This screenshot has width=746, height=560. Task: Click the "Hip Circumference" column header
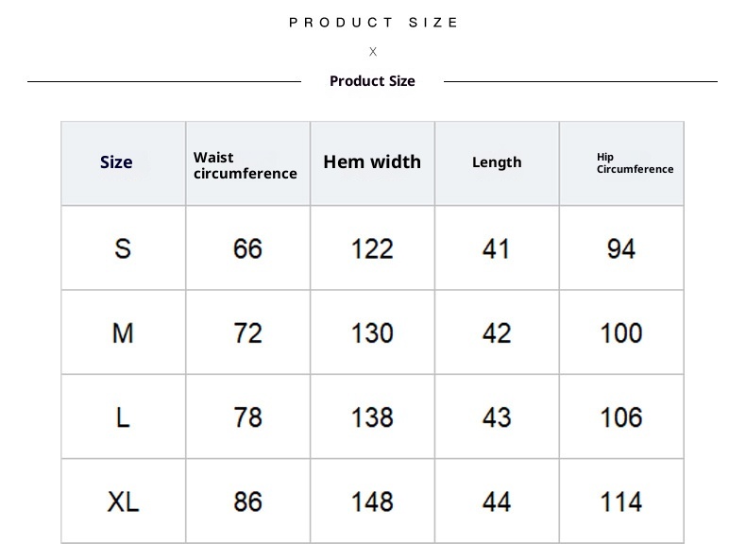[x=635, y=163]
